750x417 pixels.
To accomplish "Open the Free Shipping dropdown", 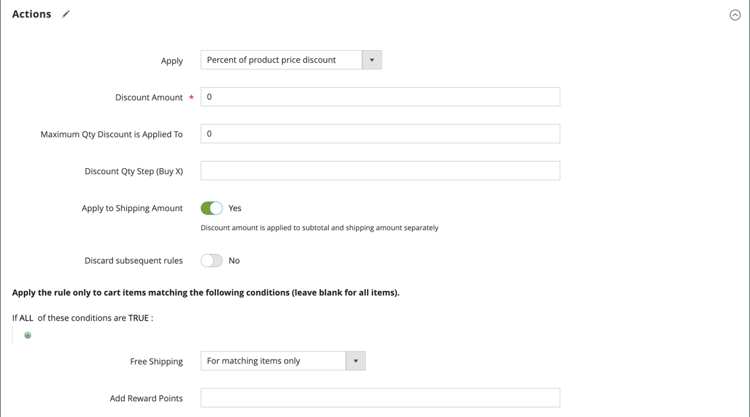I will pos(282,361).
